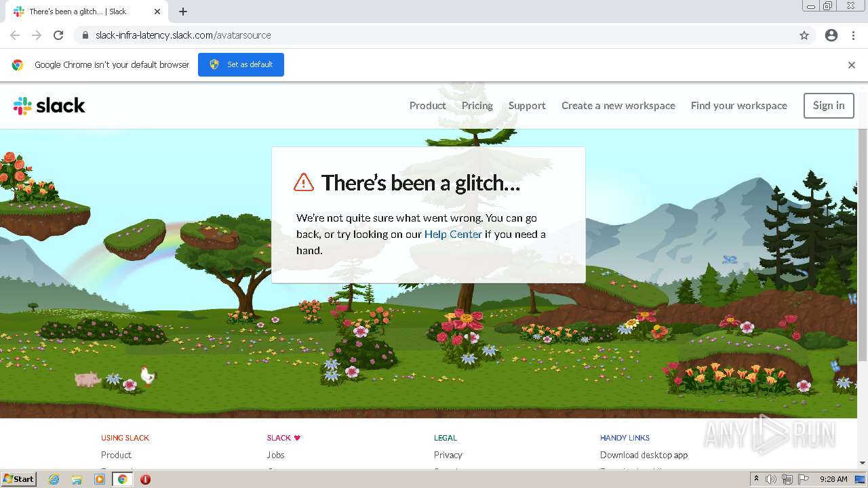Go back using the browser back arrow
The height and width of the screenshot is (488, 868).
pyautogui.click(x=15, y=35)
